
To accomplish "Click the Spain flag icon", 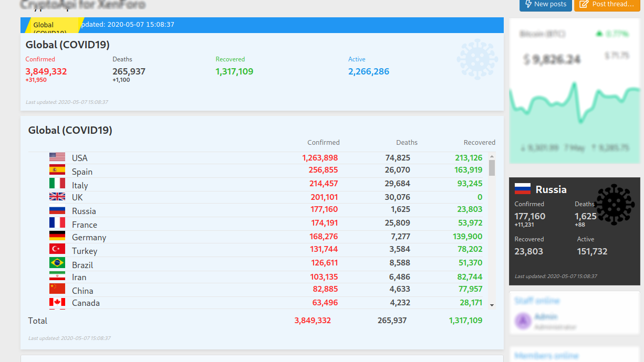I will click(57, 170).
